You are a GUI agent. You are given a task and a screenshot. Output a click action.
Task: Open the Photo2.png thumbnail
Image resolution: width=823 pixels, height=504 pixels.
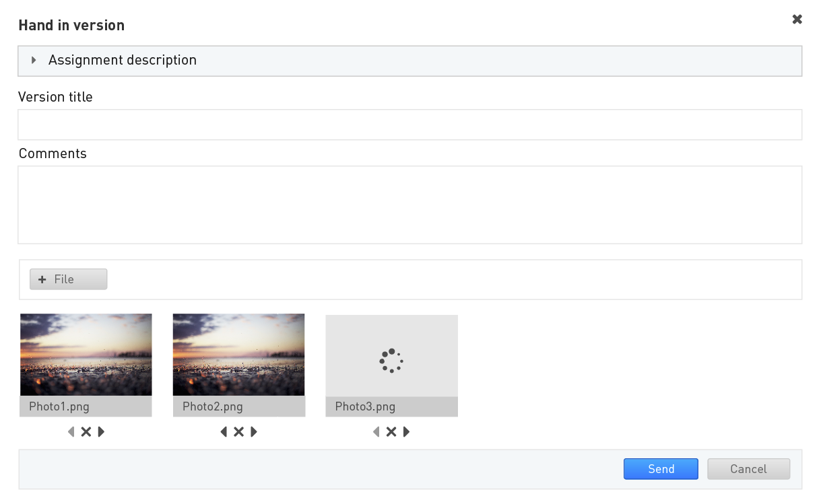[x=238, y=355]
